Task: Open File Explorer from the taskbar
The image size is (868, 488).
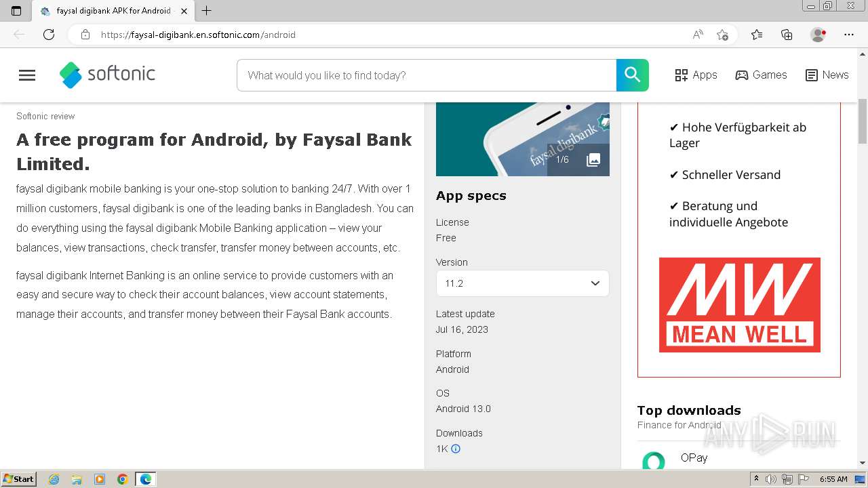Action: (77, 479)
